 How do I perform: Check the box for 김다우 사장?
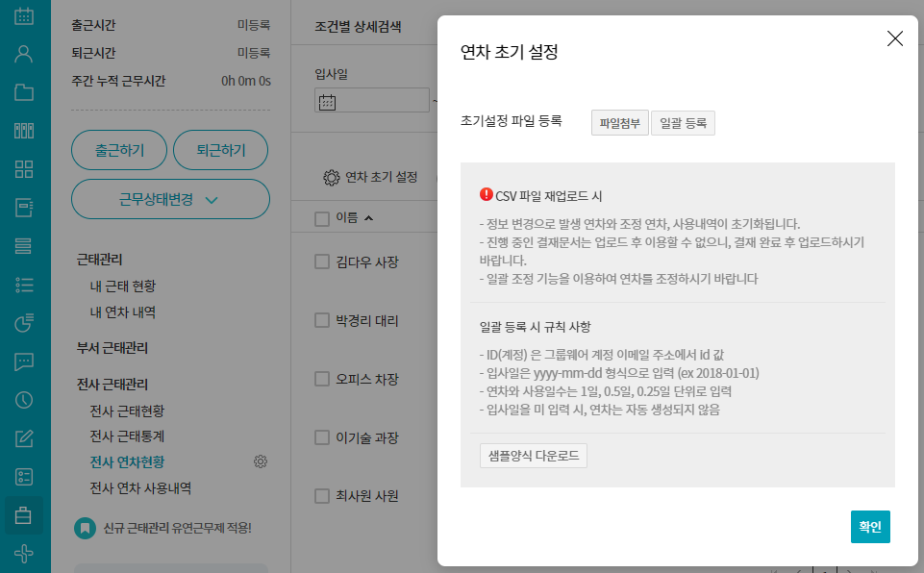(x=322, y=262)
